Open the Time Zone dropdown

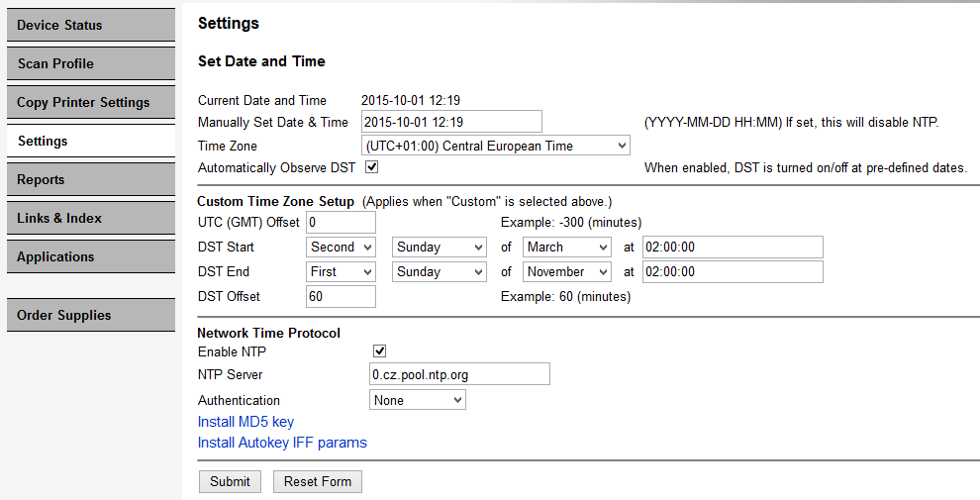point(495,146)
